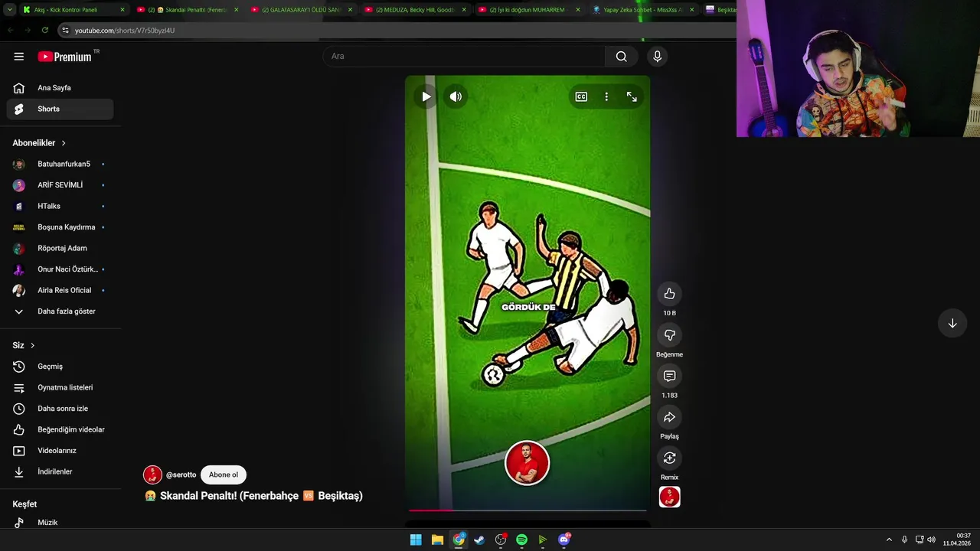Show hidden system tray icons

pos(889,540)
